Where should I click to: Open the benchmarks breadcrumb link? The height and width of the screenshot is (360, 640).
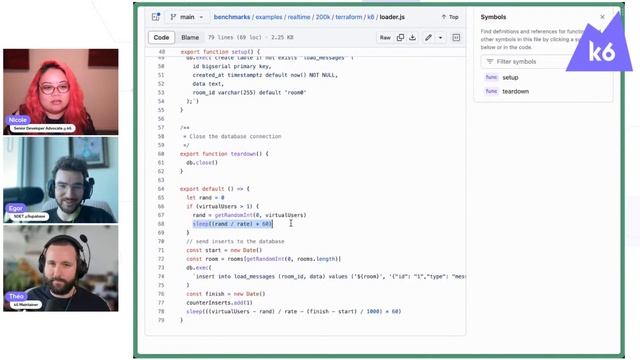tap(232, 17)
